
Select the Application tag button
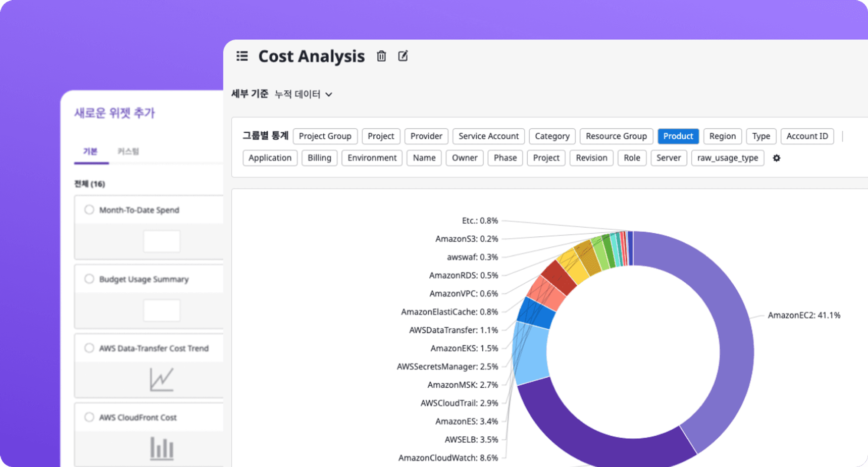(270, 158)
